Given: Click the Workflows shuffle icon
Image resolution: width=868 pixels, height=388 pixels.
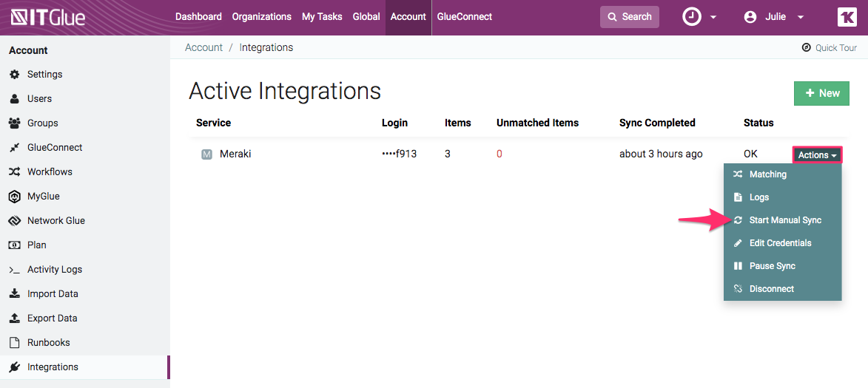Looking at the screenshot, I should [x=15, y=172].
